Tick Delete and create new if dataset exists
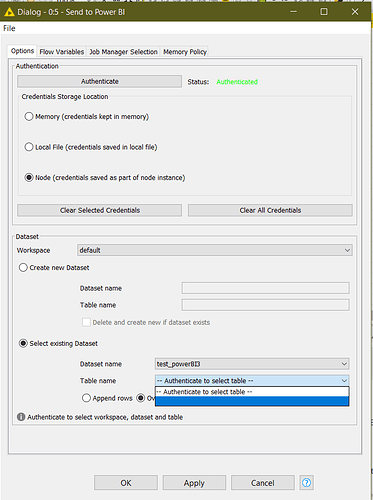Screen dimensions: 373x500 86,322
